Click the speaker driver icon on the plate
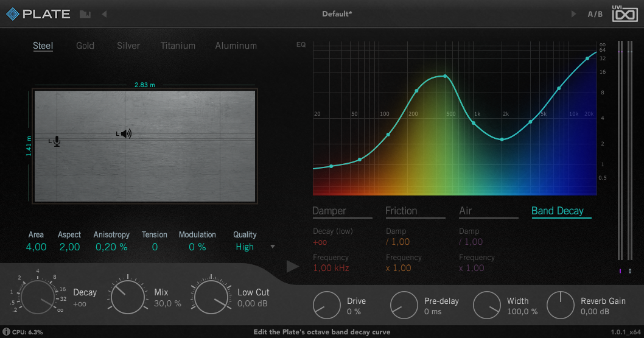 click(126, 133)
